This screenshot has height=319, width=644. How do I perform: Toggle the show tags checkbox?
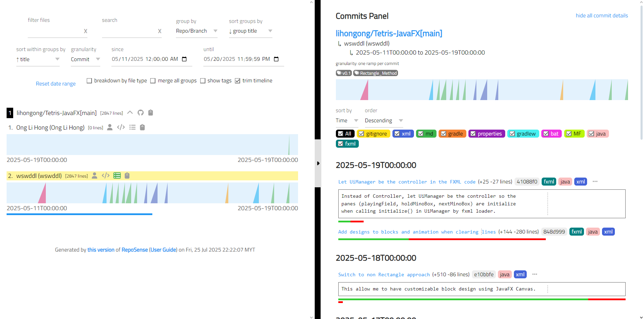pos(203,81)
